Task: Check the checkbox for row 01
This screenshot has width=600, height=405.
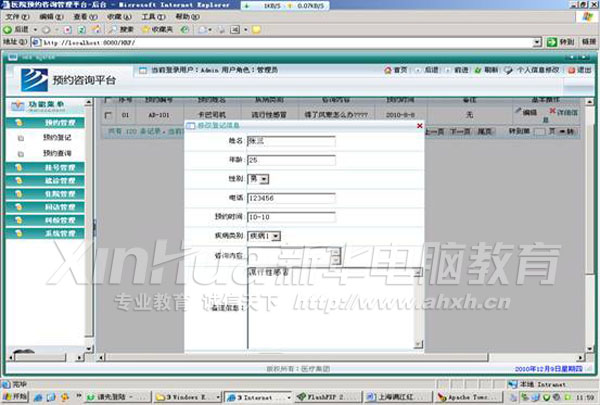Action: tap(108, 116)
